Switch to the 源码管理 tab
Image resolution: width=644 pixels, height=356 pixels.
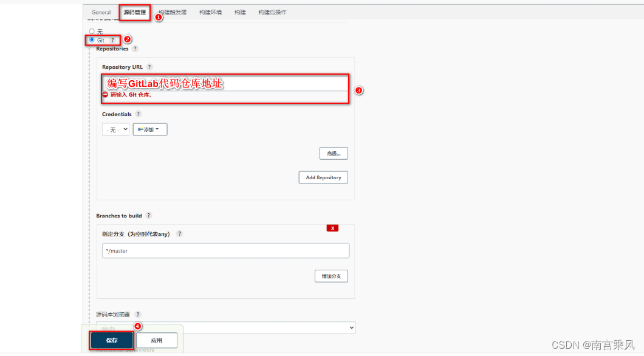coord(135,12)
